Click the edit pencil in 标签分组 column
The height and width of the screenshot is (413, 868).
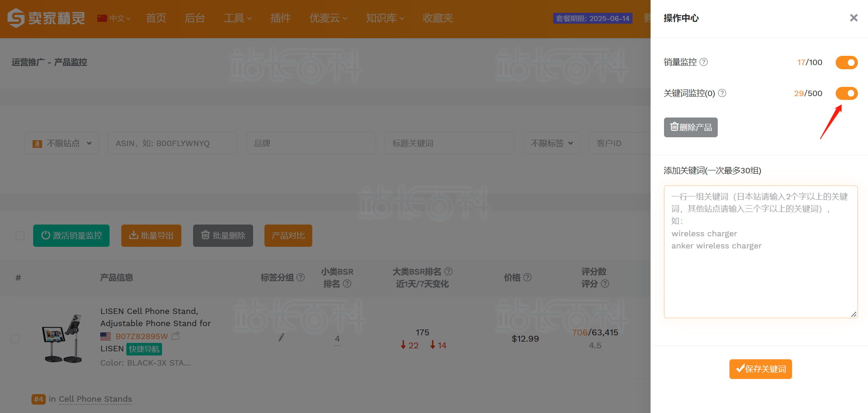[281, 337]
